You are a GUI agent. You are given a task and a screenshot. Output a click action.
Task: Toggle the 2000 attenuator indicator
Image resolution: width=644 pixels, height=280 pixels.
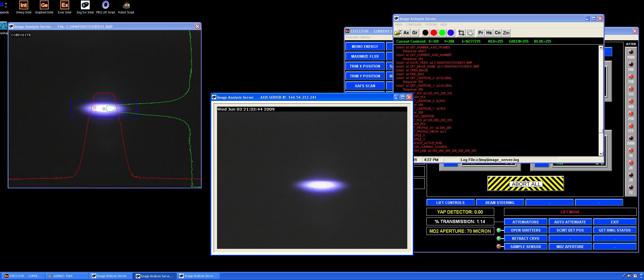pyautogui.click(x=631, y=138)
